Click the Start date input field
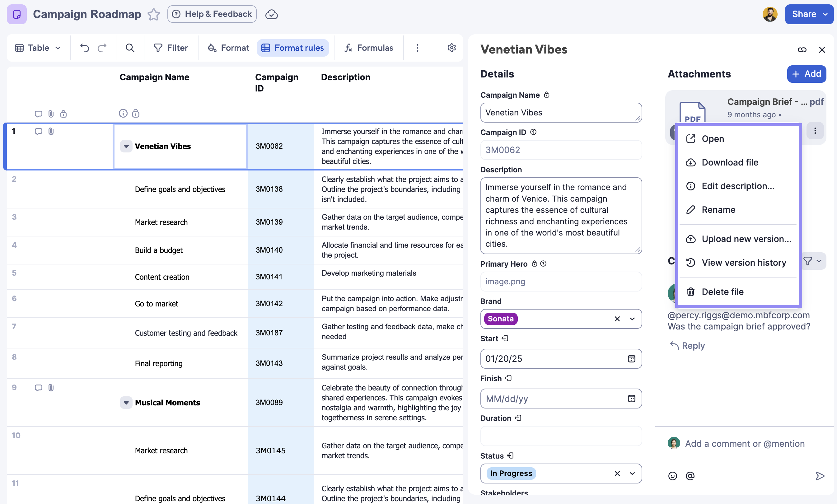The height and width of the screenshot is (504, 837). tap(561, 359)
